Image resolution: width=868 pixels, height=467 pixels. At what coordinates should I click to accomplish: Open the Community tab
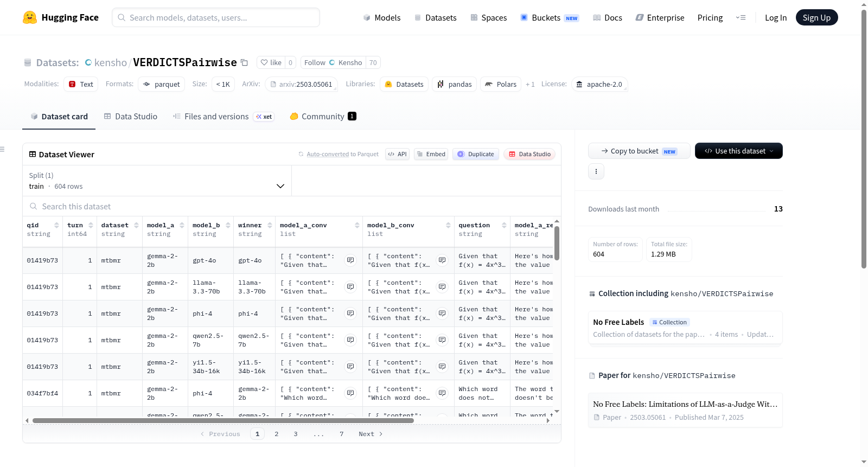pyautogui.click(x=323, y=116)
